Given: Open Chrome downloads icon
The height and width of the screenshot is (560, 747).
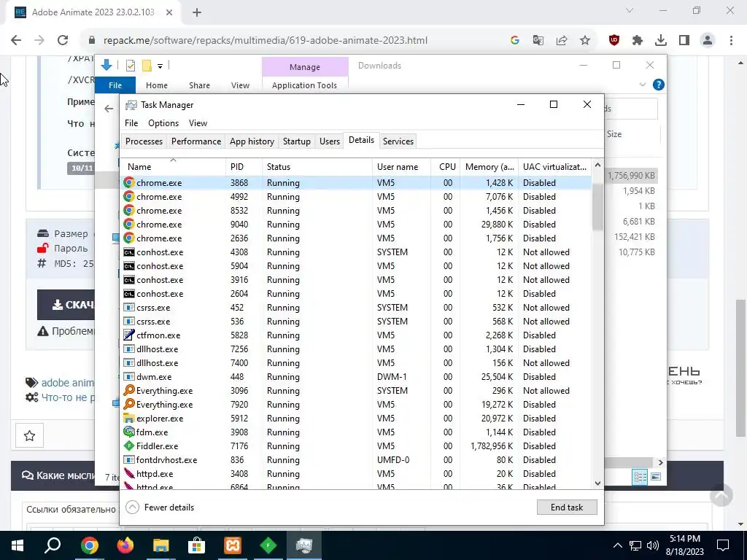Looking at the screenshot, I should tap(661, 41).
